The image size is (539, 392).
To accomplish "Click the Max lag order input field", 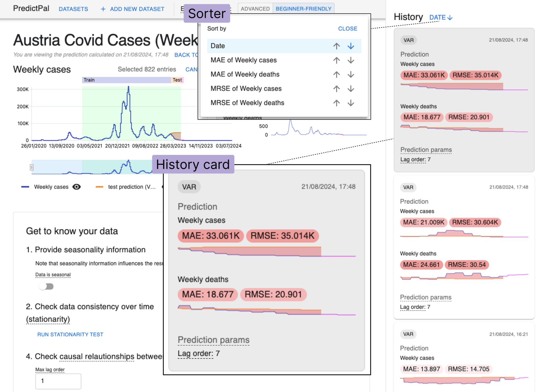I will 58,381.
